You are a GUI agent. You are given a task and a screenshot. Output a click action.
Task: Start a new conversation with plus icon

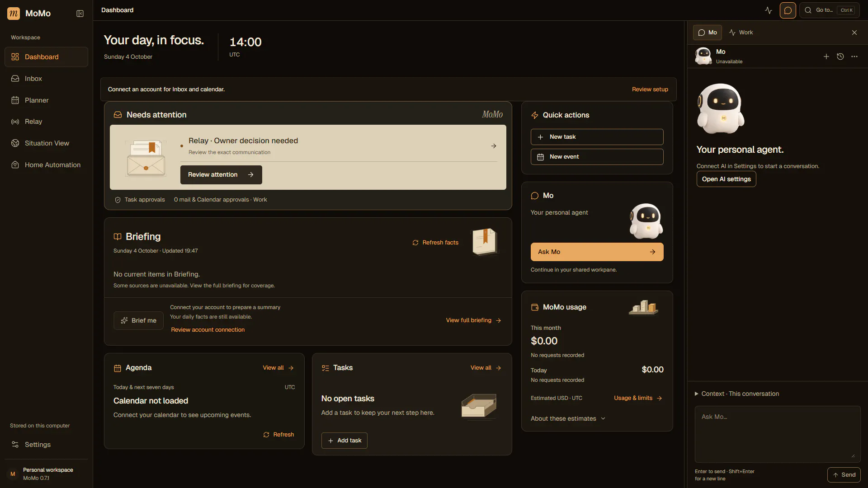[826, 56]
